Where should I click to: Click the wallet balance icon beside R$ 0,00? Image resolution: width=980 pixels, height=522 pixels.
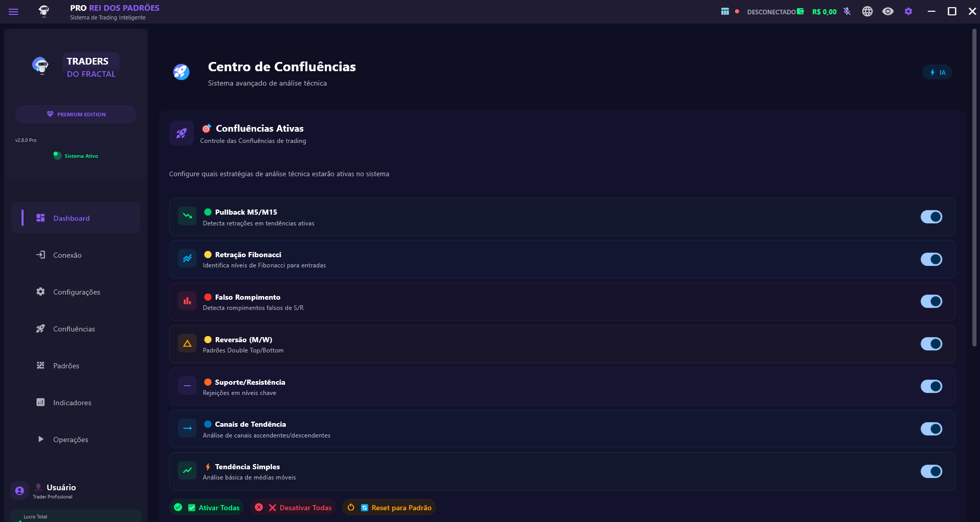[801, 11]
